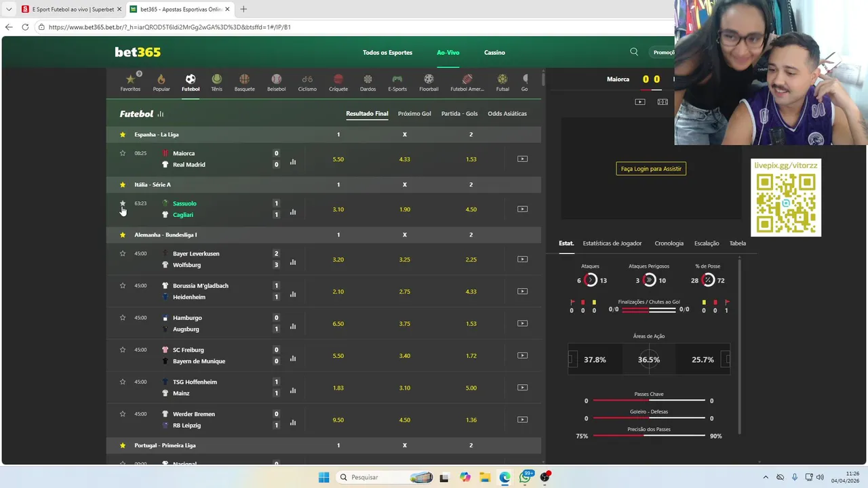Image resolution: width=868 pixels, height=488 pixels.
Task: Select the Popular flame icon
Action: (x=161, y=82)
